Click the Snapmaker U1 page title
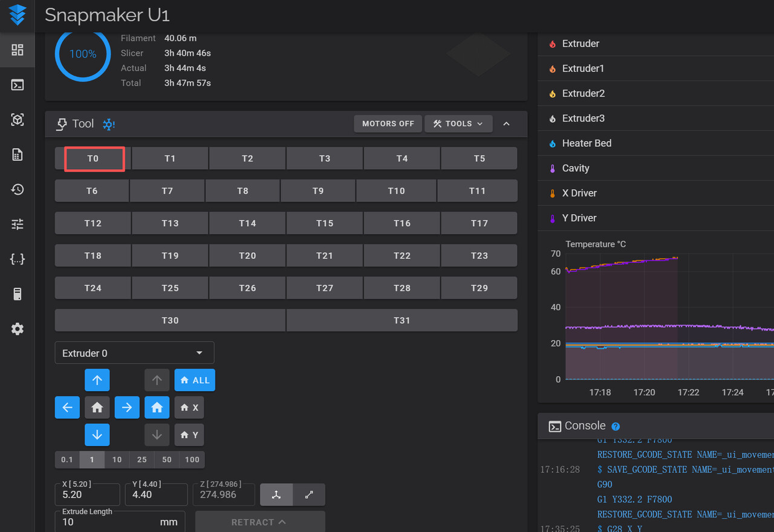 point(107,15)
